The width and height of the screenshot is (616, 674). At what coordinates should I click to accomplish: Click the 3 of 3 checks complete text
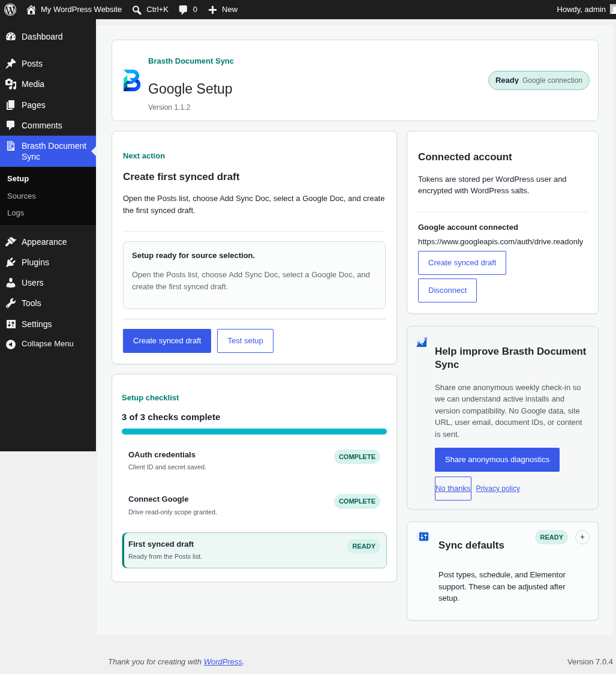coord(171,417)
